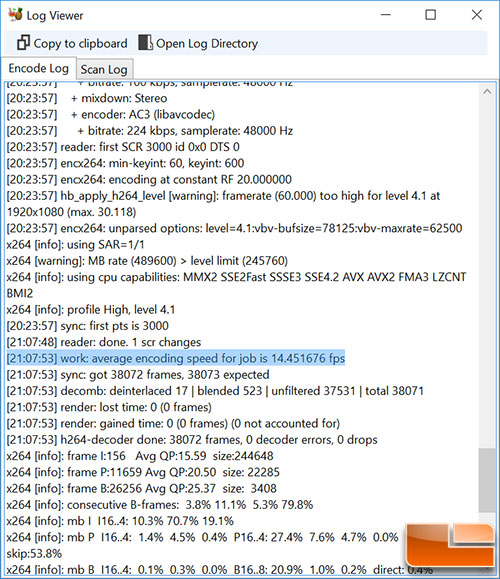Click the 'encx264: unparsed options' line
500x579 pixels.
[x=234, y=228]
